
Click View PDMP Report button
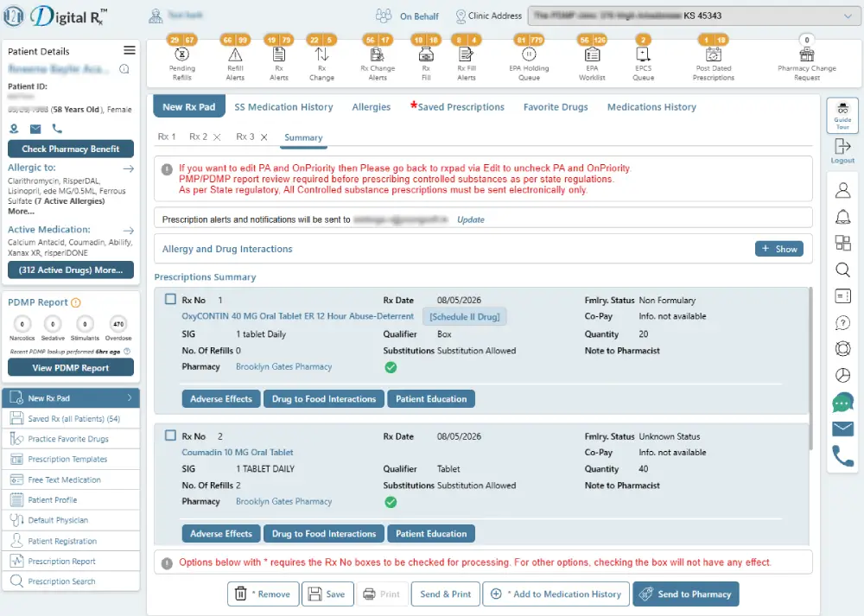point(71,367)
